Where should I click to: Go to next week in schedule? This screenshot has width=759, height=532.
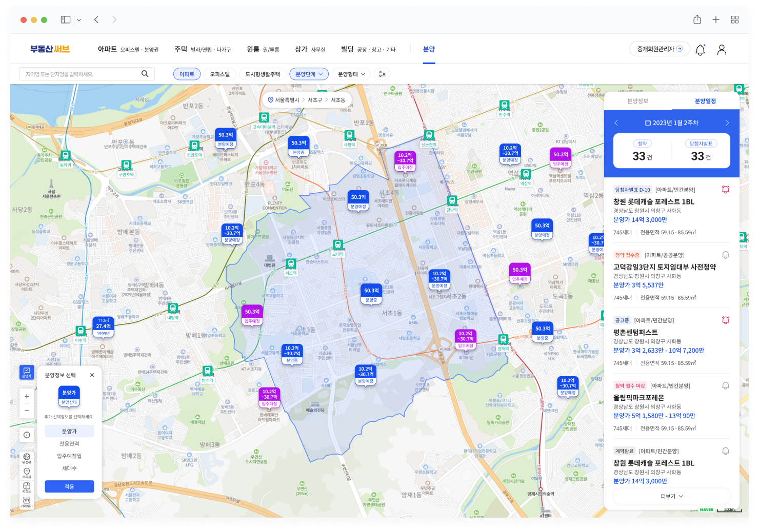pyautogui.click(x=727, y=123)
